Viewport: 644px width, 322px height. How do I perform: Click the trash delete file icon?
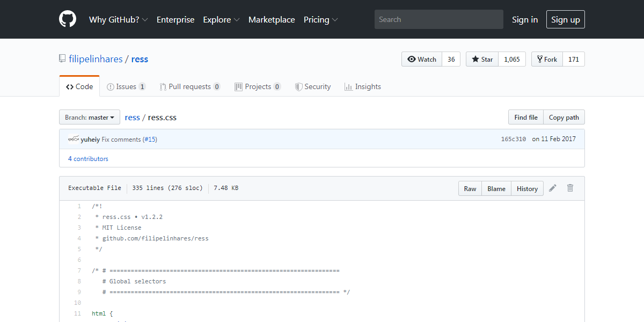pos(570,188)
